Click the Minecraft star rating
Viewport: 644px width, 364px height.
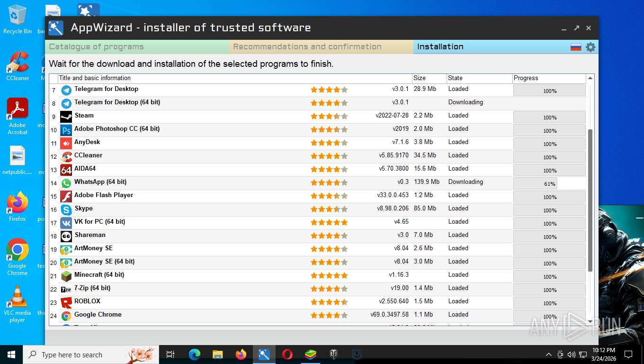pos(329,275)
